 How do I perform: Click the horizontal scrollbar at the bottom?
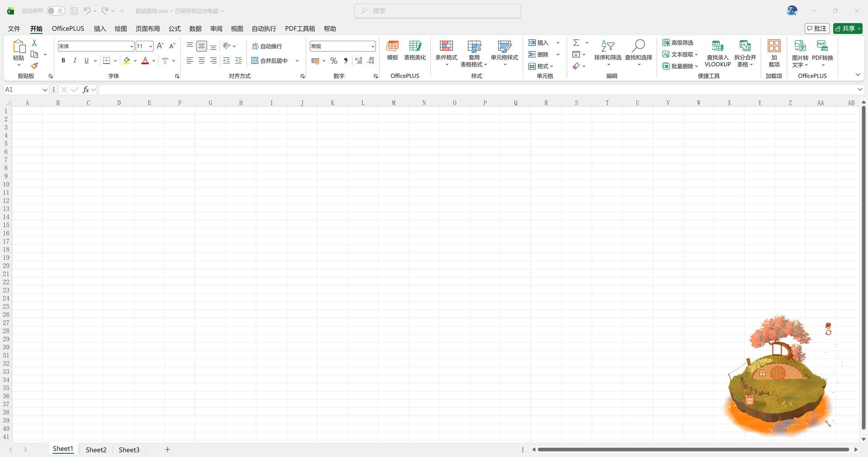[x=693, y=449]
